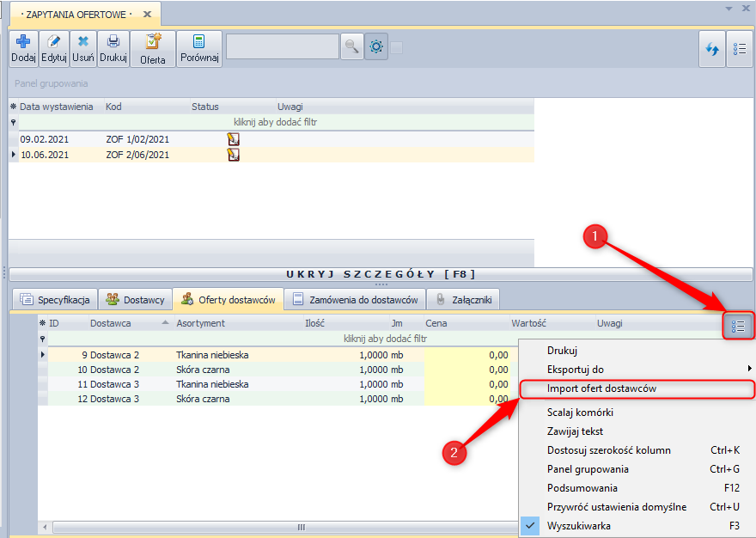Click the toolbar search input field
Image resolution: width=756 pixels, height=538 pixels.
click(x=282, y=47)
